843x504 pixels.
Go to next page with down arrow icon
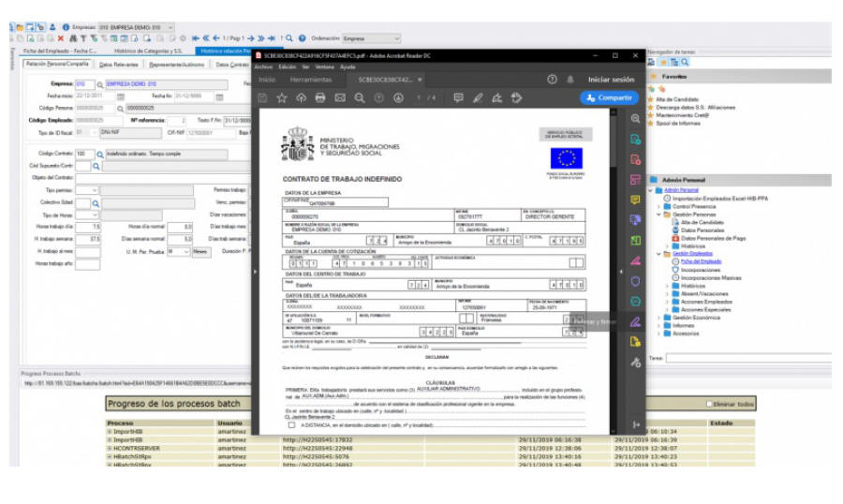398,97
